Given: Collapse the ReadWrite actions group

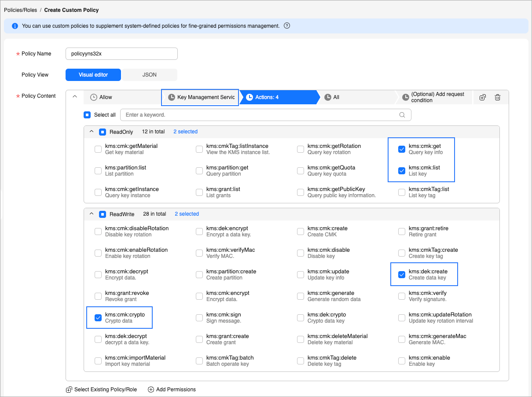Looking at the screenshot, I should [92, 214].
